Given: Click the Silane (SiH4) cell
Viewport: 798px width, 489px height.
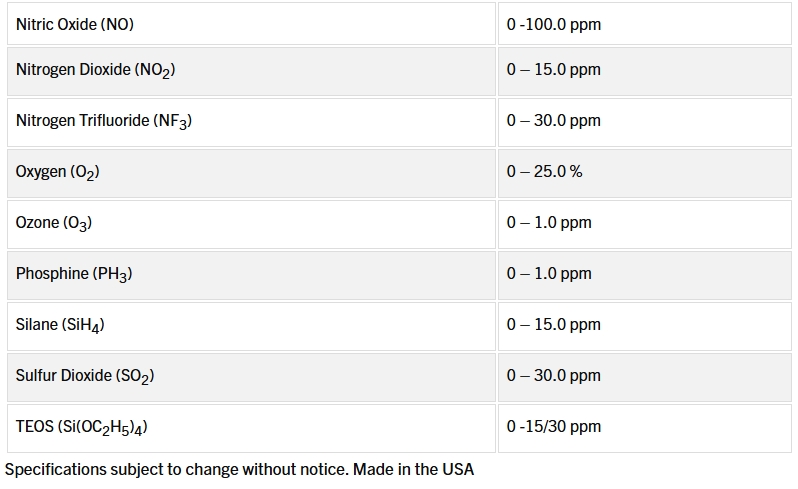Looking at the screenshot, I should click(x=60, y=325).
